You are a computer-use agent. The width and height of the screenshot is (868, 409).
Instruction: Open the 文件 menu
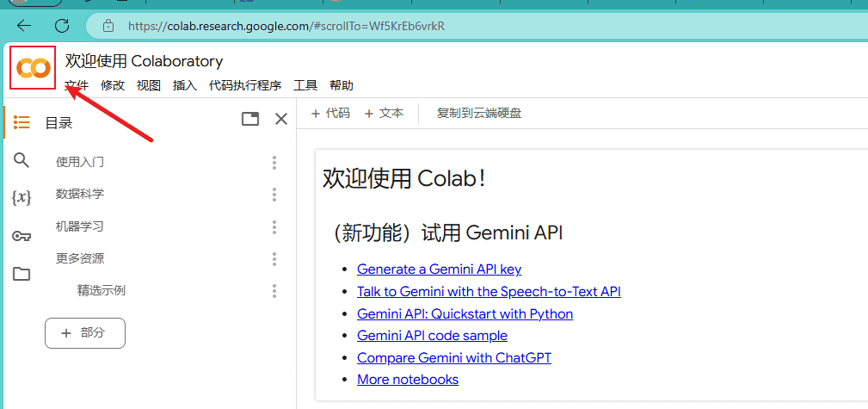pos(77,85)
